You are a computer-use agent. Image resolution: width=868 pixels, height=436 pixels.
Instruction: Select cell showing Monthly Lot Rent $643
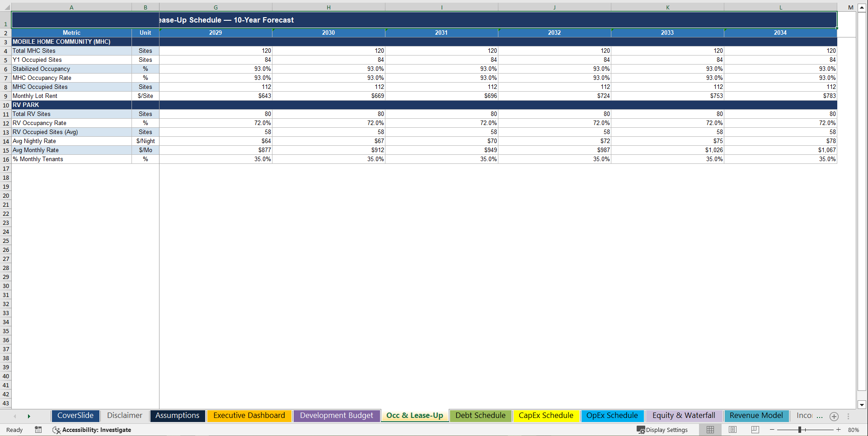216,96
